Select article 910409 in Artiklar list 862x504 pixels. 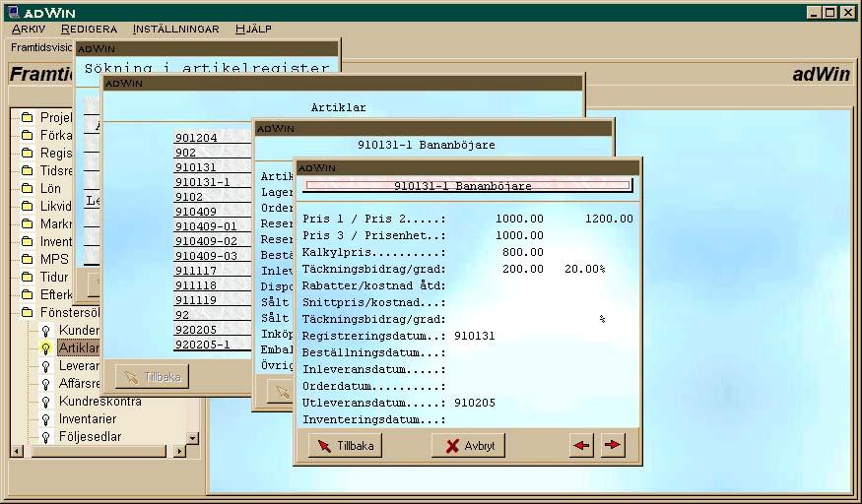click(x=212, y=212)
